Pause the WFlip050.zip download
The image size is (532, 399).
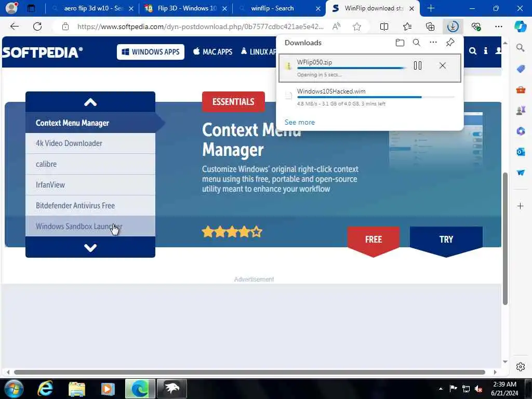coord(418,65)
